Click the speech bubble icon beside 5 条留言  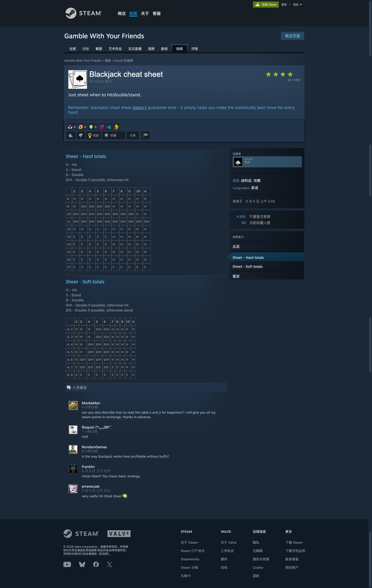[x=69, y=388]
